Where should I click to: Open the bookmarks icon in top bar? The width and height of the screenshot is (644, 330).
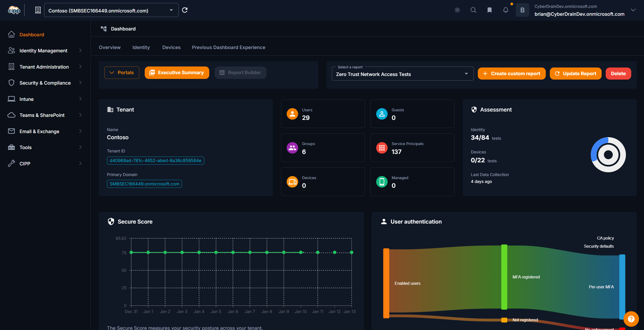click(489, 10)
